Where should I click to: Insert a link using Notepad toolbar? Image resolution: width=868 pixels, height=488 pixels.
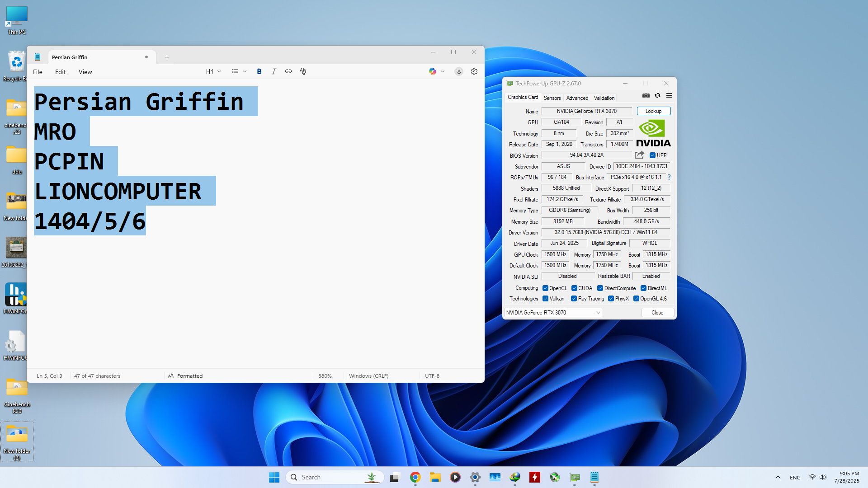288,71
